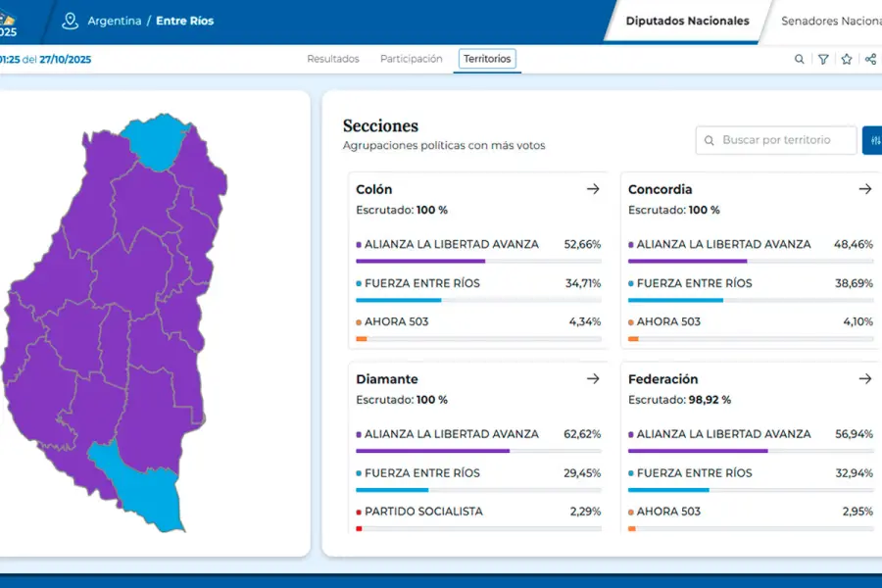
Task: Expand Federación section with arrow
Action: pos(864,379)
